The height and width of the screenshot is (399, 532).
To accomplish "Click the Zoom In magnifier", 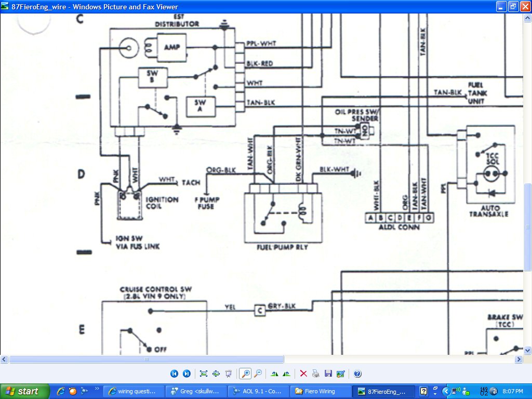I will click(x=246, y=374).
